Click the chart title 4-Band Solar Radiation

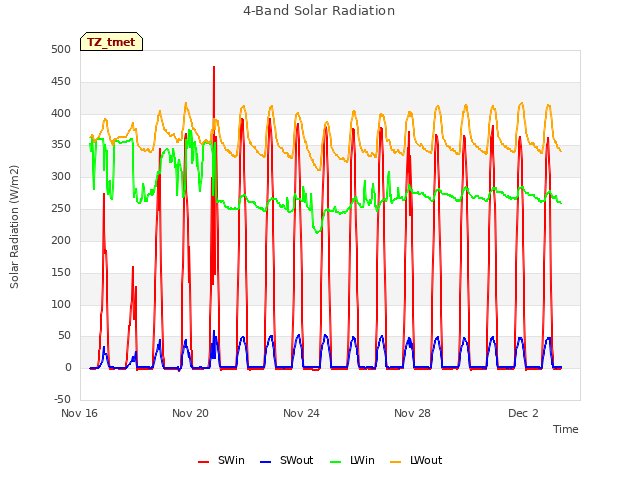tap(319, 11)
